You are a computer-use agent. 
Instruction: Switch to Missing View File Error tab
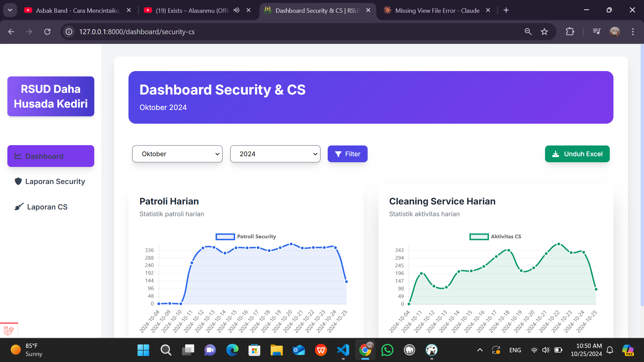[x=436, y=10]
